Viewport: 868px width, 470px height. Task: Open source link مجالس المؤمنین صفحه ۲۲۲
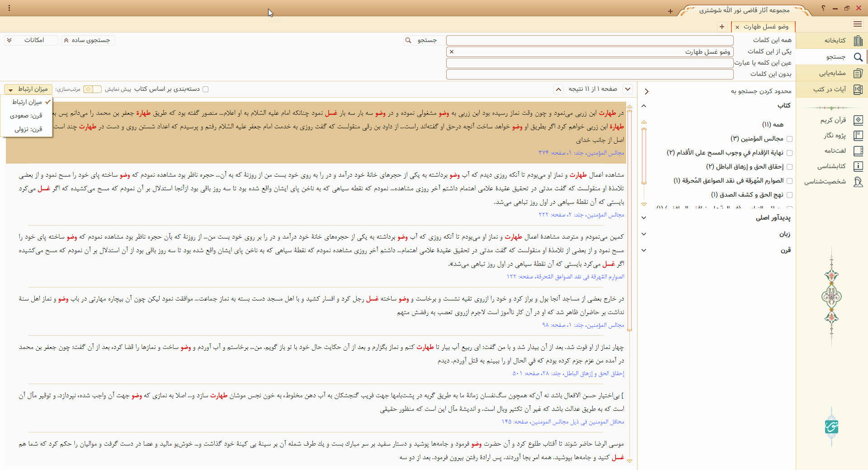pos(581,215)
